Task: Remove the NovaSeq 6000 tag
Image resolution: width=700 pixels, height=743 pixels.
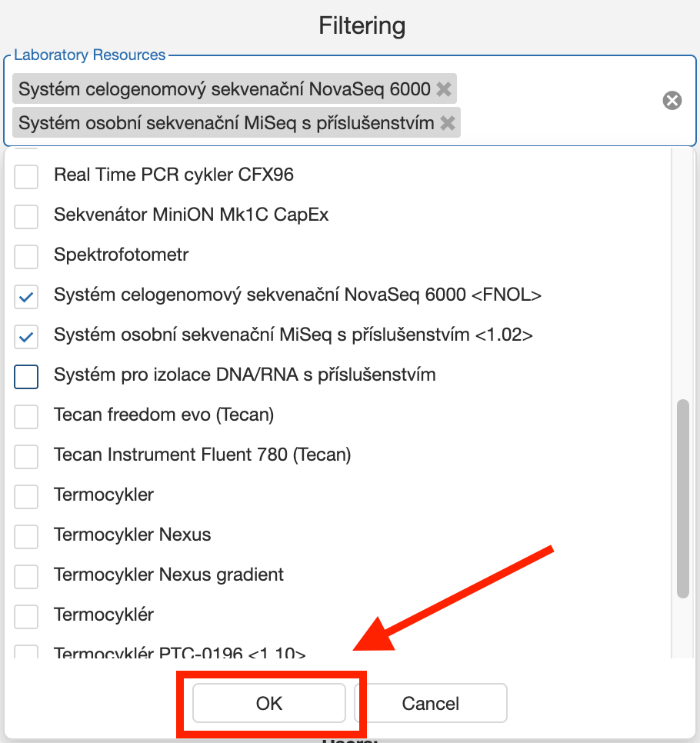Action: [x=444, y=89]
